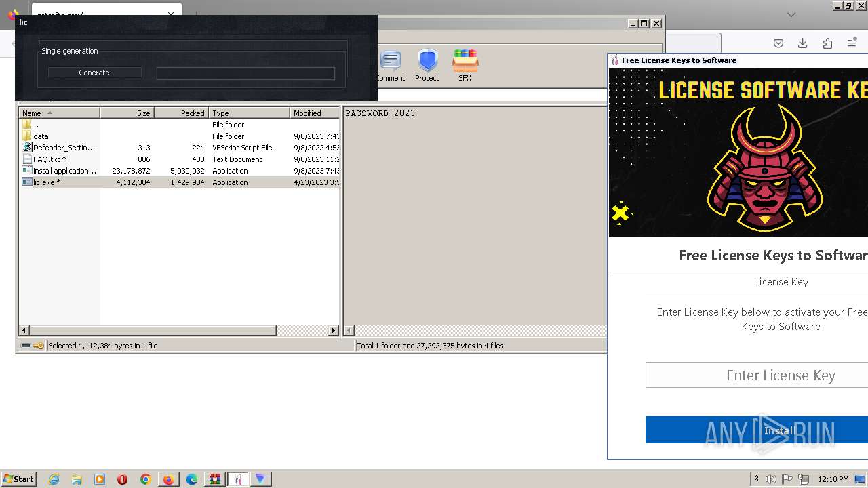Image resolution: width=868 pixels, height=488 pixels.
Task: Switch to Free License Keys taskbar button
Action: [x=238, y=479]
